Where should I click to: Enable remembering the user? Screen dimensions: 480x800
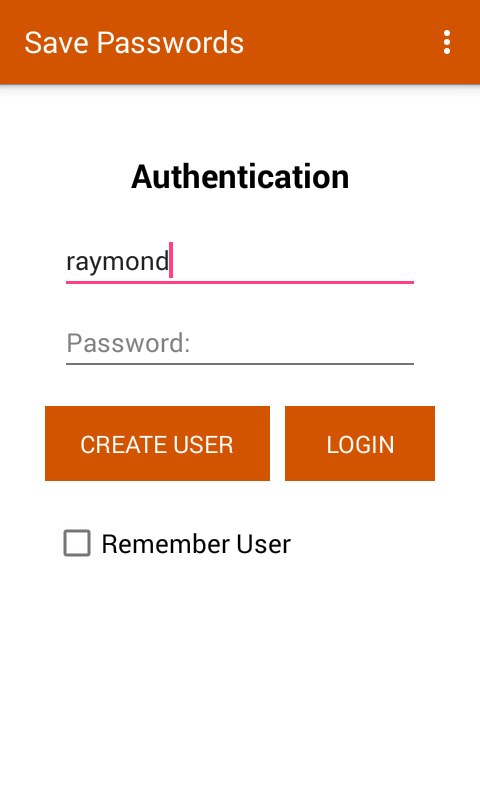pos(77,543)
